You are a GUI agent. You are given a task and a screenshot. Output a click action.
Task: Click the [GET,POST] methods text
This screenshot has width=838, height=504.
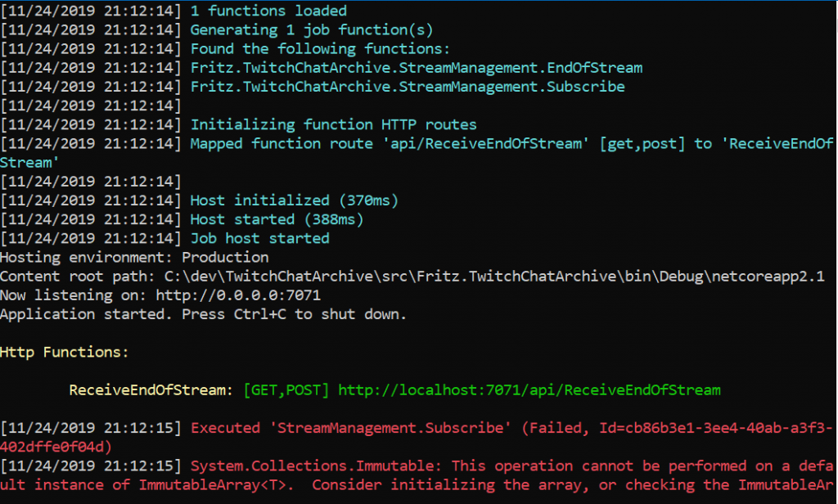point(286,390)
